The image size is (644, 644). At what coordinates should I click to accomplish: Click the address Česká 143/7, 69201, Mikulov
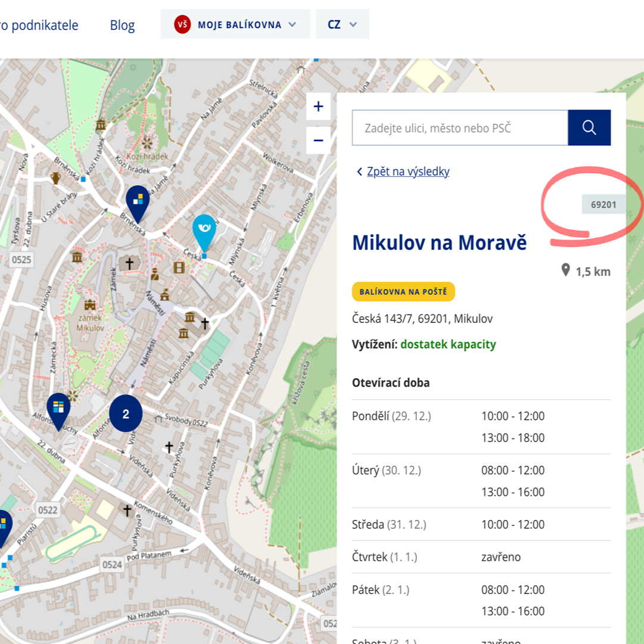point(422,319)
